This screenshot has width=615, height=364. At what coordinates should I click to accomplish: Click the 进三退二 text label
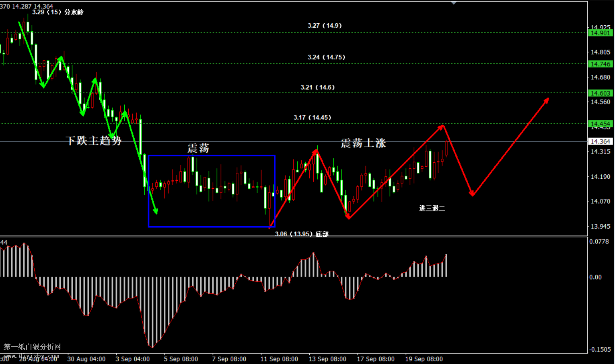coord(432,208)
